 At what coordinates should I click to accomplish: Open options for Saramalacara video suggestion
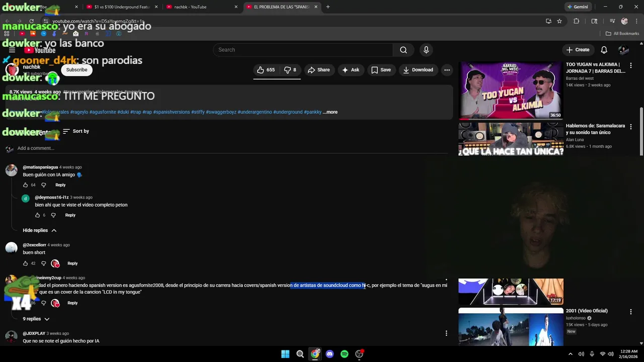tap(630, 127)
